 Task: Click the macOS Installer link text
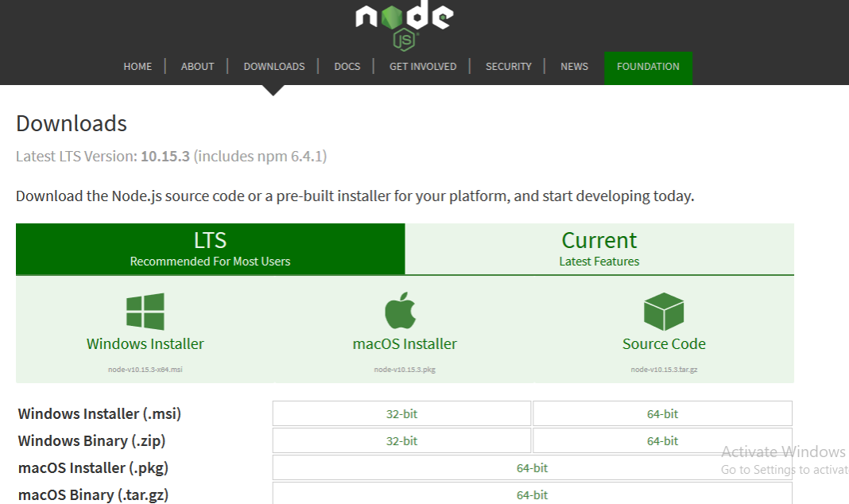[405, 343]
